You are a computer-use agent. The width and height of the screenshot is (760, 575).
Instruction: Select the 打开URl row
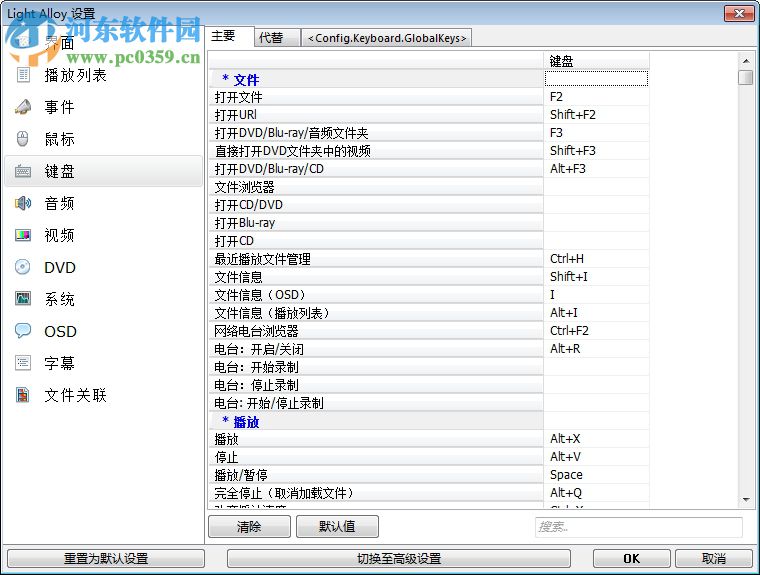pyautogui.click(x=376, y=115)
